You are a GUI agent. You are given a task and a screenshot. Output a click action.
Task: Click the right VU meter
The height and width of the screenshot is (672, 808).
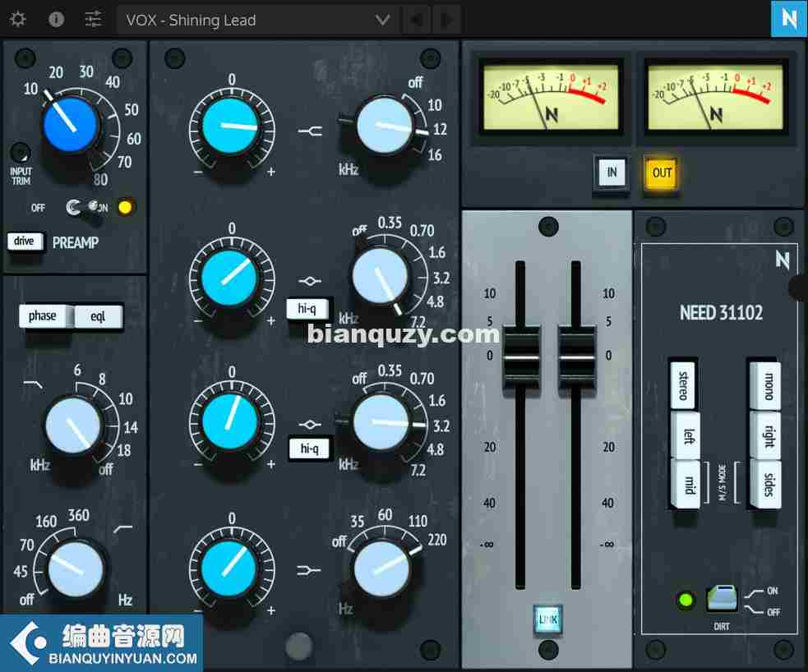[715, 97]
